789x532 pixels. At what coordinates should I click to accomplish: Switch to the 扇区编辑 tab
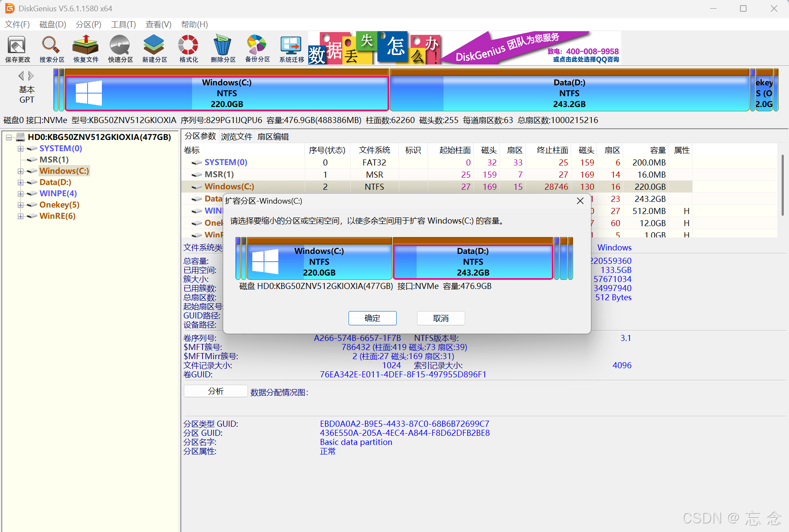click(x=273, y=136)
